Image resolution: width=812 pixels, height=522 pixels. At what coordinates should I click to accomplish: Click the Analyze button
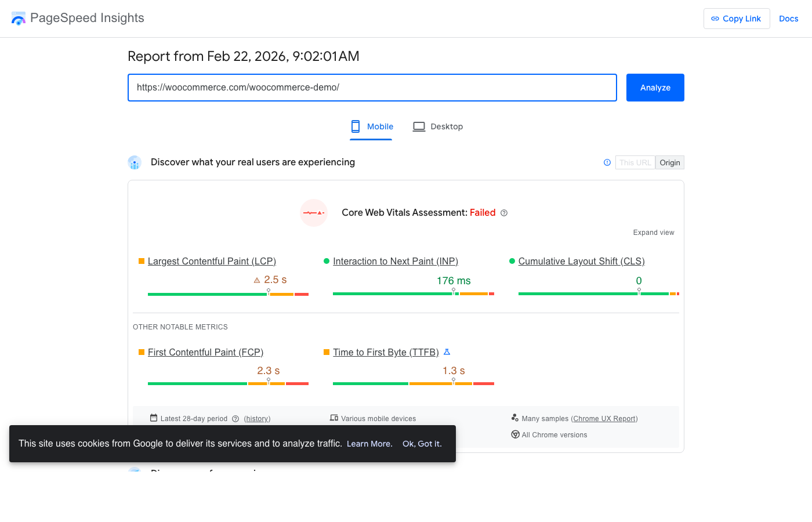(655, 88)
